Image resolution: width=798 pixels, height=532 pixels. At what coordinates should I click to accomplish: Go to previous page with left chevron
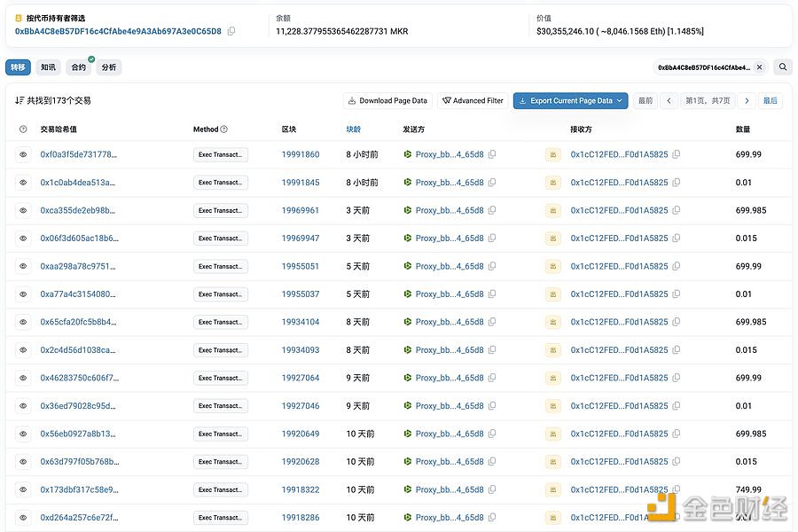(x=669, y=101)
